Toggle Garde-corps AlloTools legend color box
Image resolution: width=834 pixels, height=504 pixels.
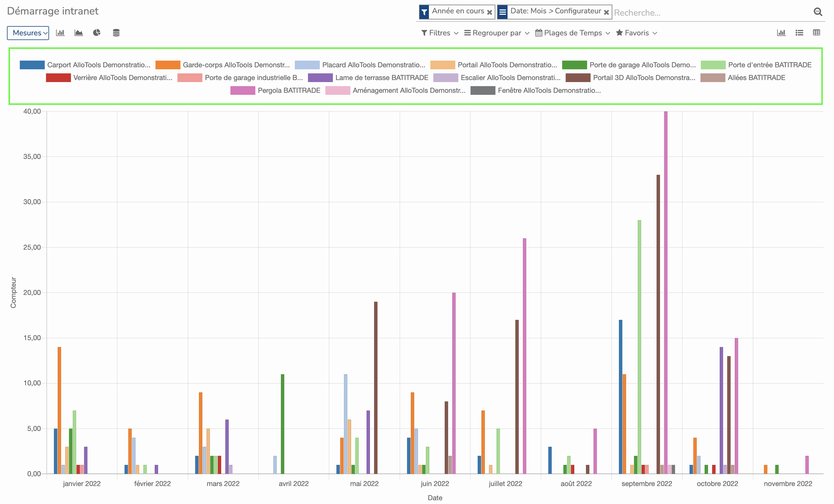point(168,65)
